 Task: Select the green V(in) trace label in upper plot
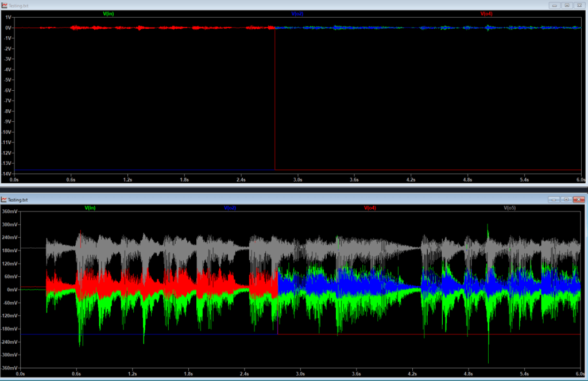tap(108, 13)
